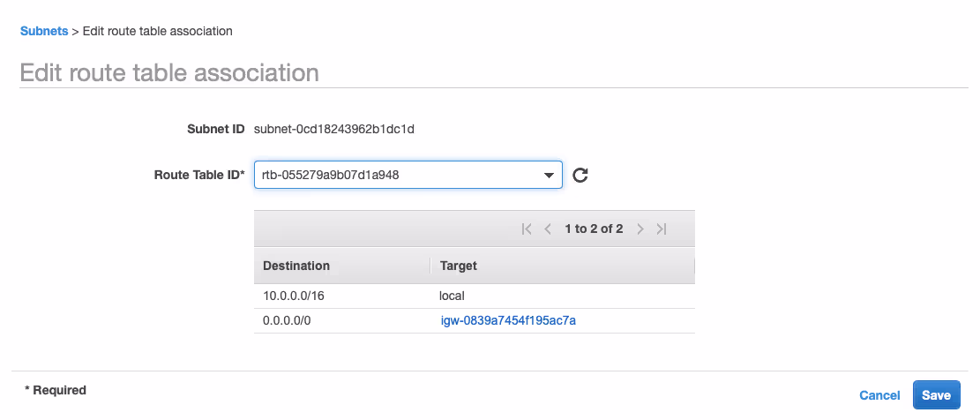Click the 'Edit route table association' heading
980x420 pixels.
169,72
